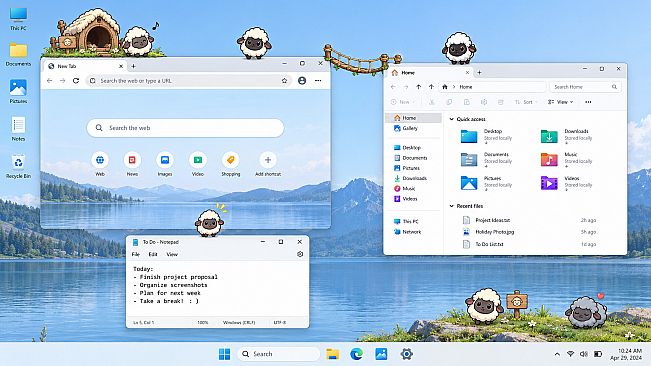Screen dimensions: 651x366
Task: Open the Sort dropdown in File Explorer
Action: [526, 102]
